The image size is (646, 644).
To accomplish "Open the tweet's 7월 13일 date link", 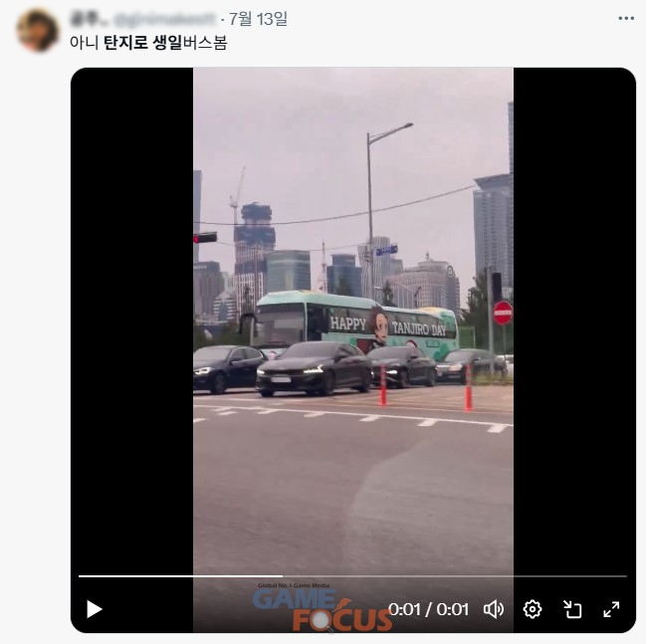I will (258, 19).
